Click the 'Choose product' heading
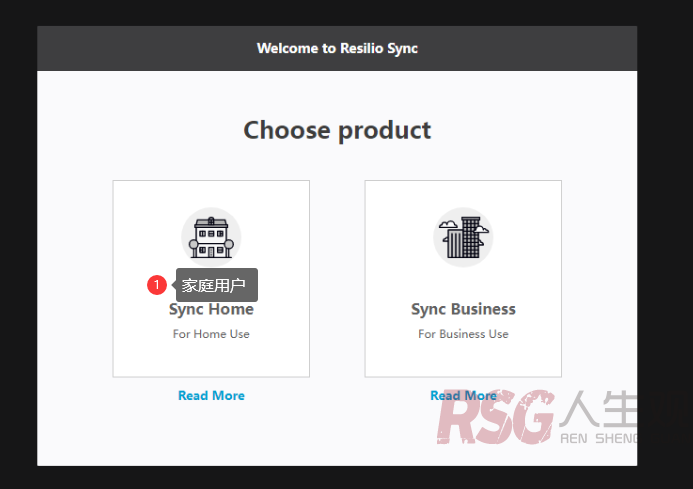Viewport: 693px width, 489px height. coord(337,130)
